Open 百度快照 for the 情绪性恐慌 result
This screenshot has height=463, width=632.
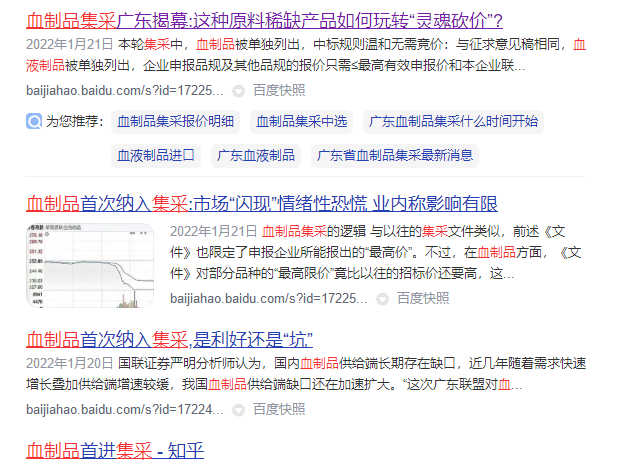pyautogui.click(x=423, y=299)
